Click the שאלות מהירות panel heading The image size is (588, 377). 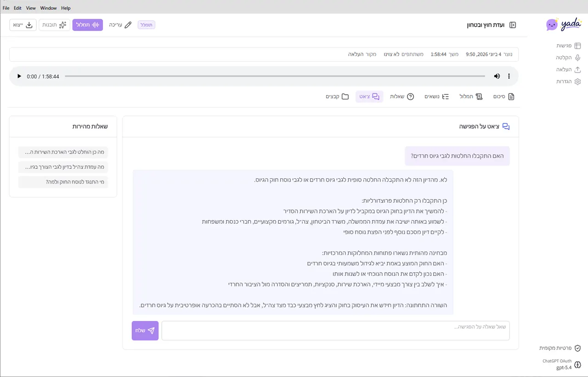coord(90,126)
